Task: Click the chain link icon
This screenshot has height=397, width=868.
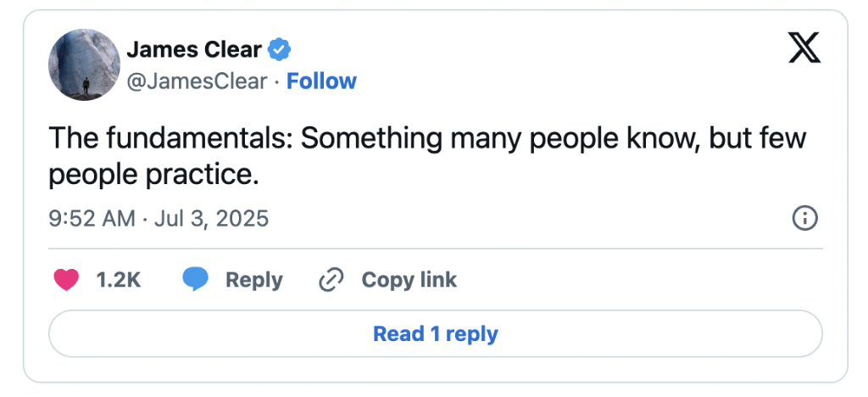Action: pyautogui.click(x=331, y=280)
